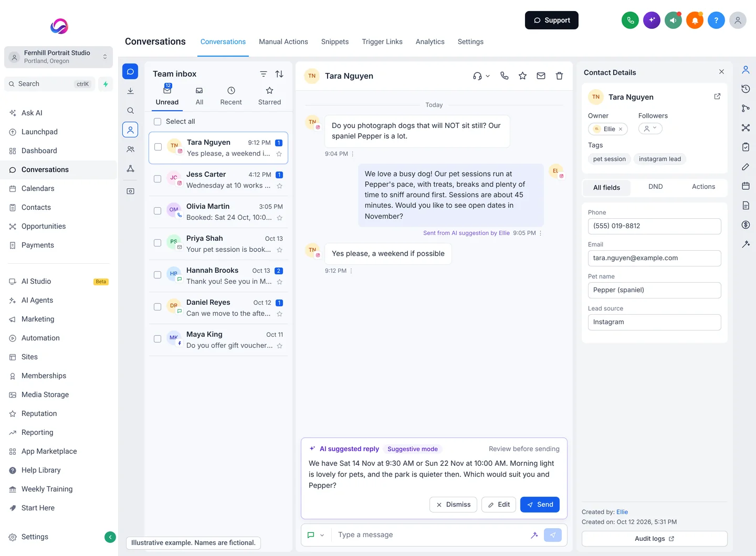The width and height of the screenshot is (756, 556).
Task: Dismiss the AI suggested reply
Action: [454, 505]
